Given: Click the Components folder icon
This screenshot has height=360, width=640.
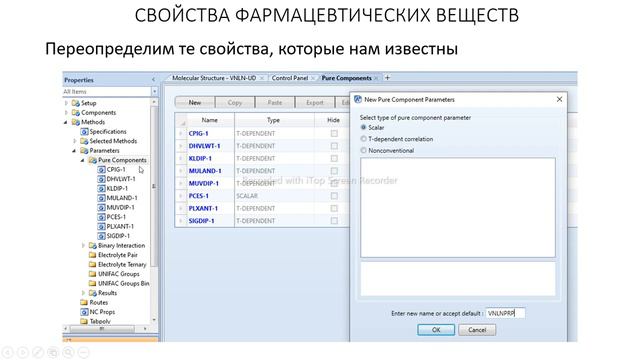Looking at the screenshot, I should tap(76, 112).
